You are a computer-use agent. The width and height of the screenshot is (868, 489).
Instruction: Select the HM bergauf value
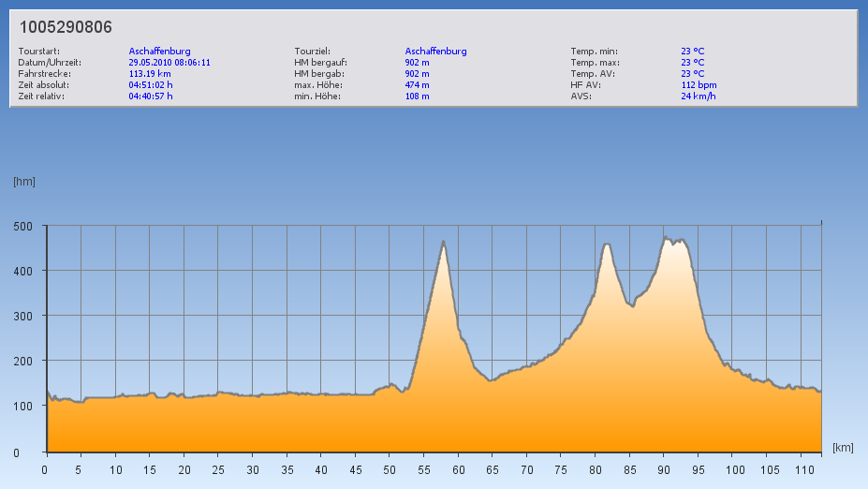[417, 63]
